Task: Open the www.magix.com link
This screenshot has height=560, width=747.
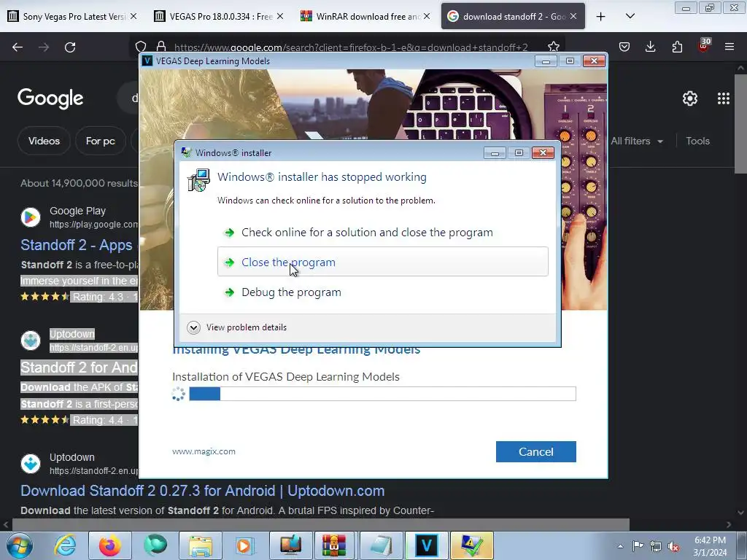Action: click(x=204, y=451)
